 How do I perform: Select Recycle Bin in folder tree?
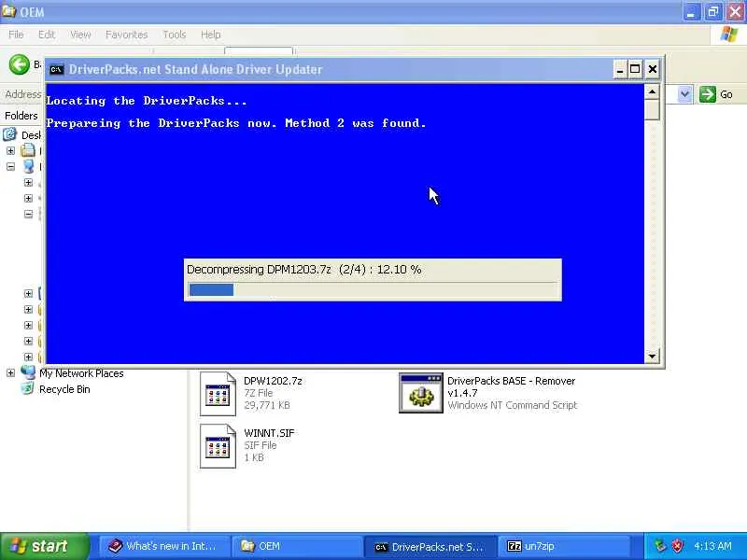click(64, 389)
